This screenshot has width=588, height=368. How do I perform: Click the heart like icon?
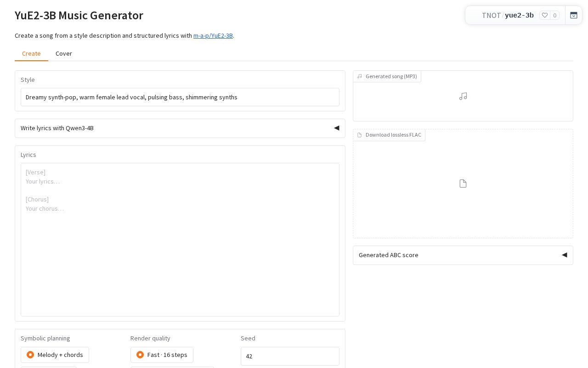[545, 15]
